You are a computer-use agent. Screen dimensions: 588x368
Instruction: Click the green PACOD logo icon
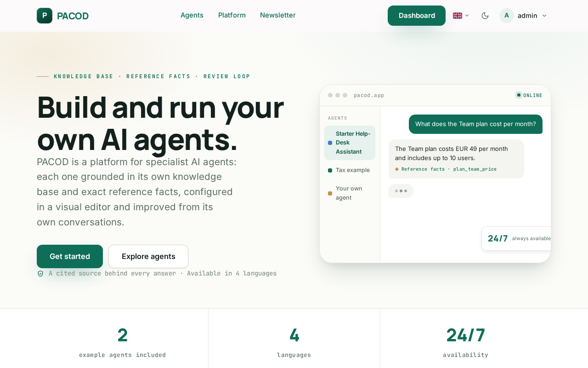click(x=45, y=16)
